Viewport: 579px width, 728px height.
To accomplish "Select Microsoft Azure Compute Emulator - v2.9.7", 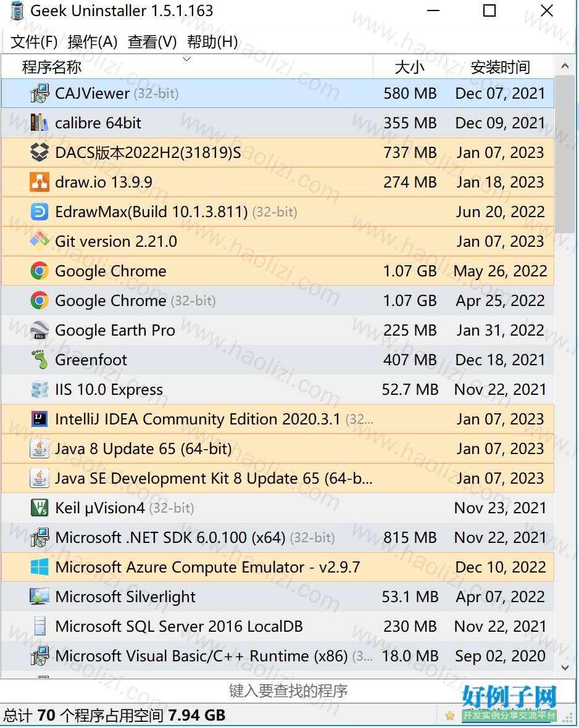I will pos(208,567).
